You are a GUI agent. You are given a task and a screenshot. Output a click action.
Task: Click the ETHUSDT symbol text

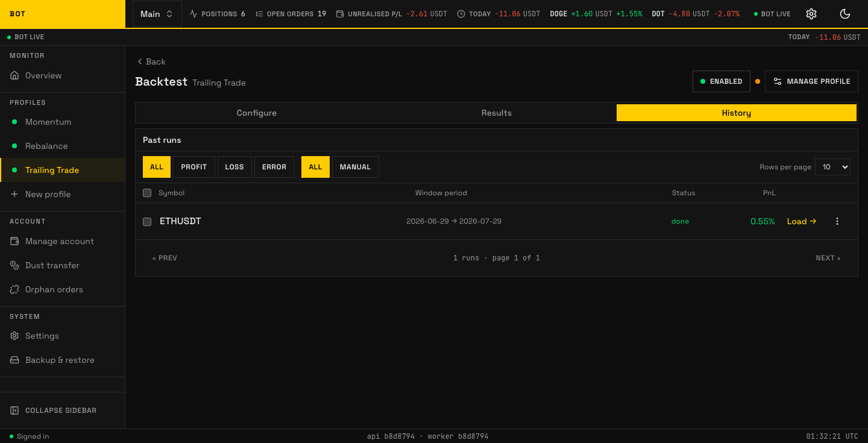coord(180,221)
